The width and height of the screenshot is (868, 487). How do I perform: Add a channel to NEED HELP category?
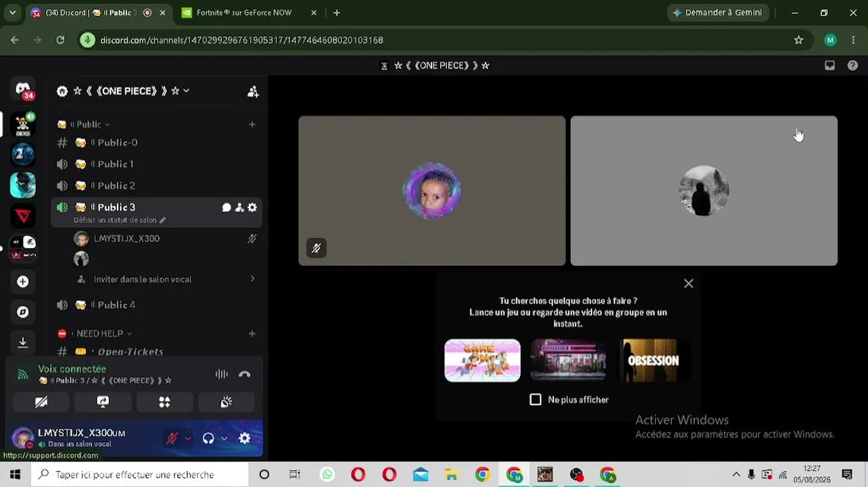(x=252, y=333)
